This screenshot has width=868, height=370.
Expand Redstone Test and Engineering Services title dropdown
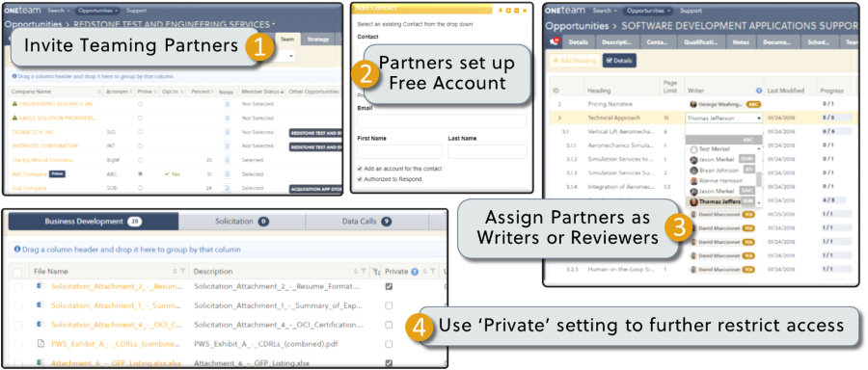(x=274, y=24)
